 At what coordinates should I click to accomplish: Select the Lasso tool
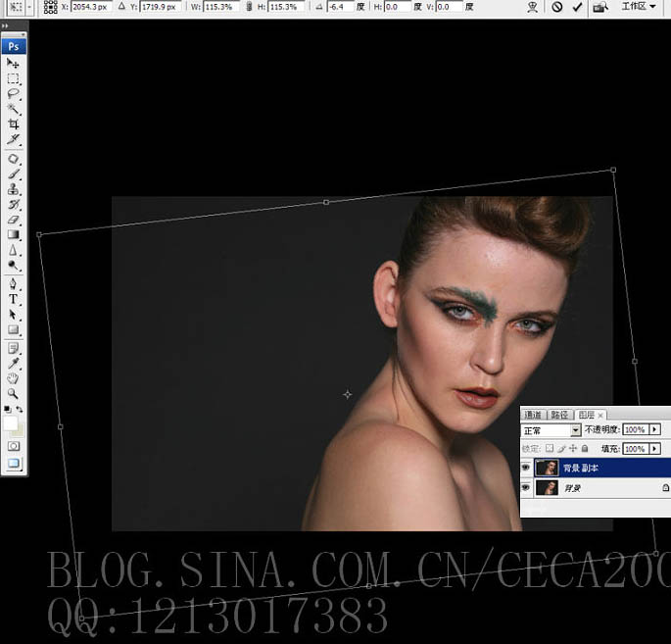pos(13,94)
